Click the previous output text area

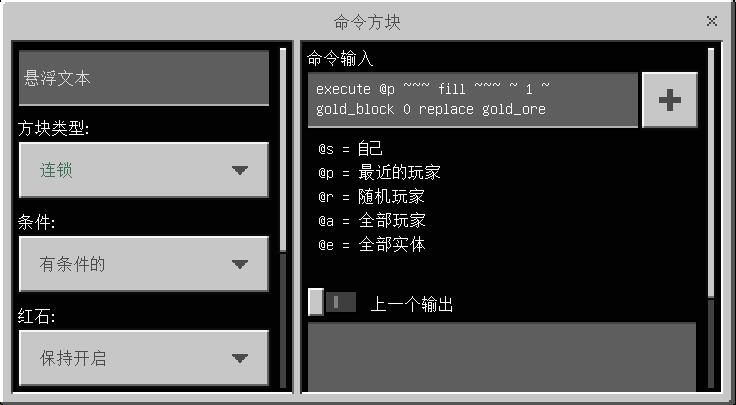coord(502,356)
